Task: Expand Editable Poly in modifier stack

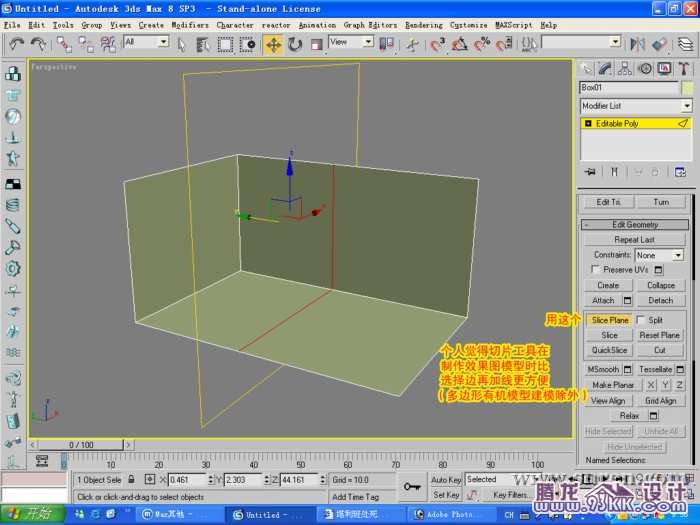Action: (588, 124)
